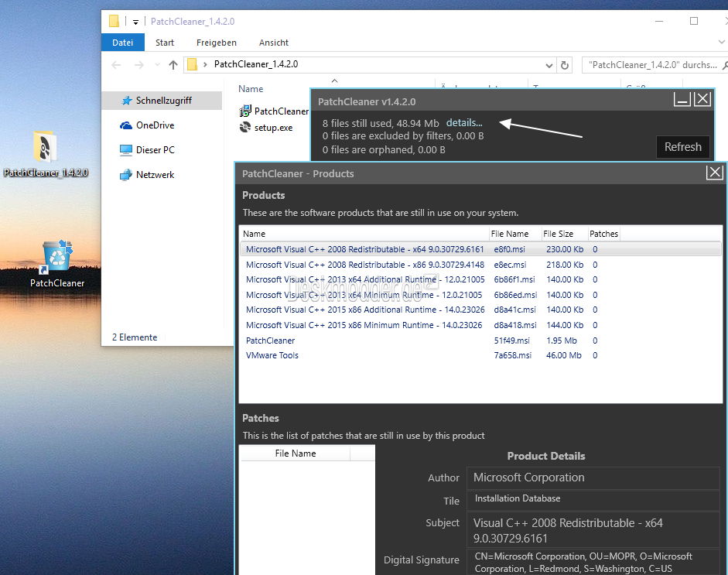The height and width of the screenshot is (575, 728).
Task: Click 51f49.msi file name cell
Action: [511, 341]
